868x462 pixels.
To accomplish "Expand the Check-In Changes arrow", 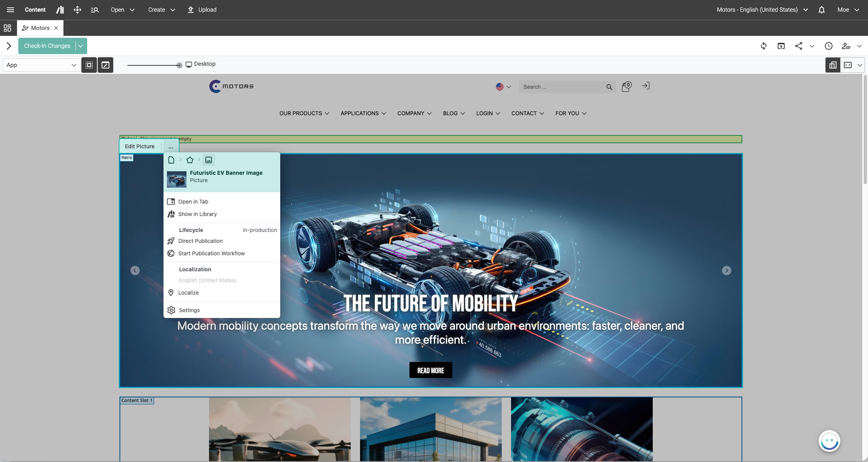I will click(x=81, y=46).
